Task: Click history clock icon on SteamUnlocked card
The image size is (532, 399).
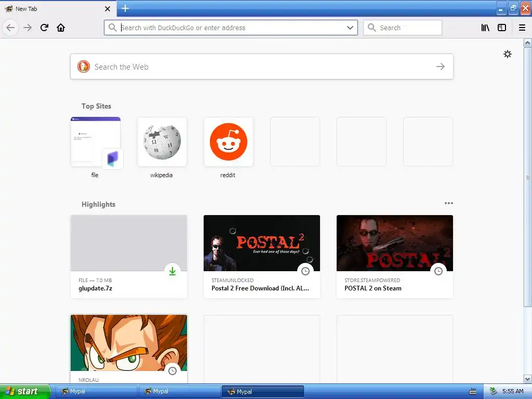Action: click(305, 271)
